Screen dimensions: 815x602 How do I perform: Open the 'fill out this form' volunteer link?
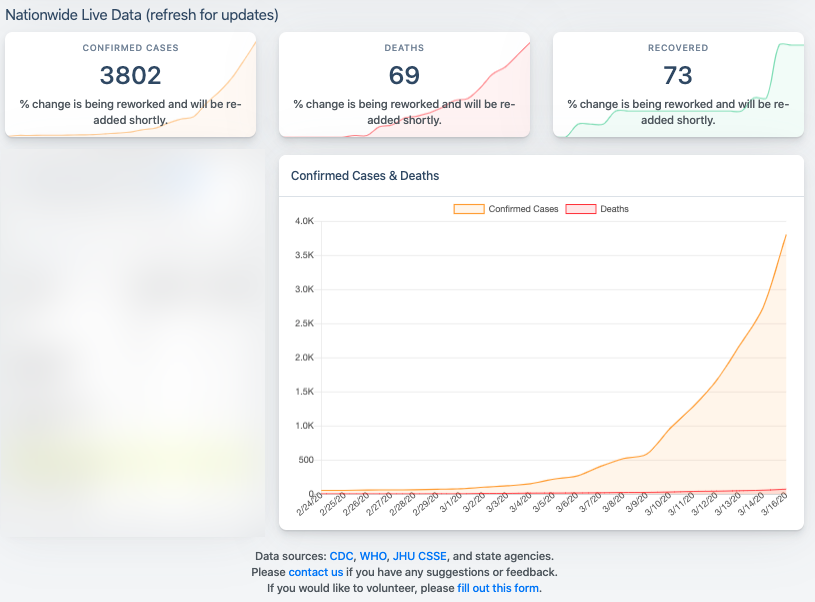[498, 588]
